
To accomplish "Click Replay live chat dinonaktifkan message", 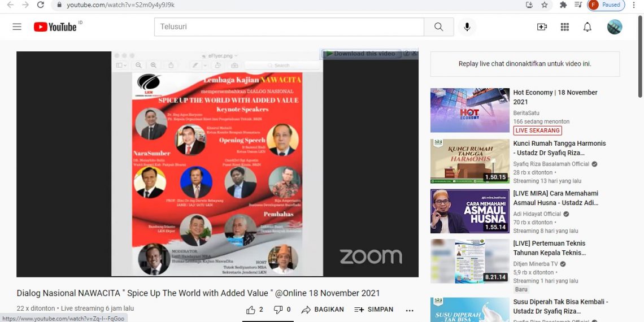I will point(525,64).
